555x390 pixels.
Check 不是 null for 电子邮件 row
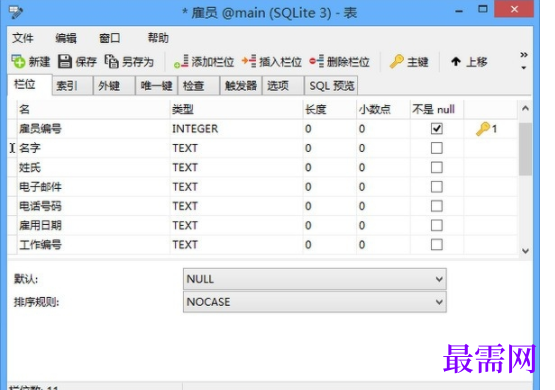pyautogui.click(x=436, y=187)
